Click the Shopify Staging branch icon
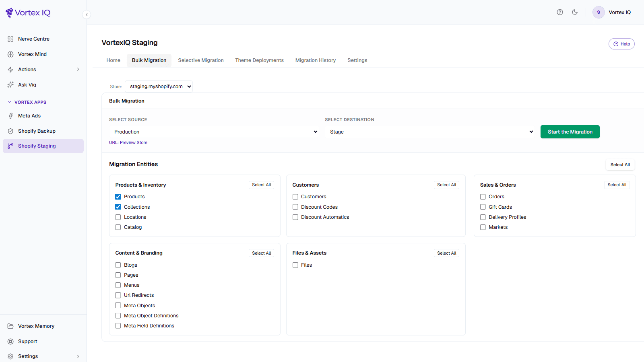644x362 pixels. (x=10, y=146)
